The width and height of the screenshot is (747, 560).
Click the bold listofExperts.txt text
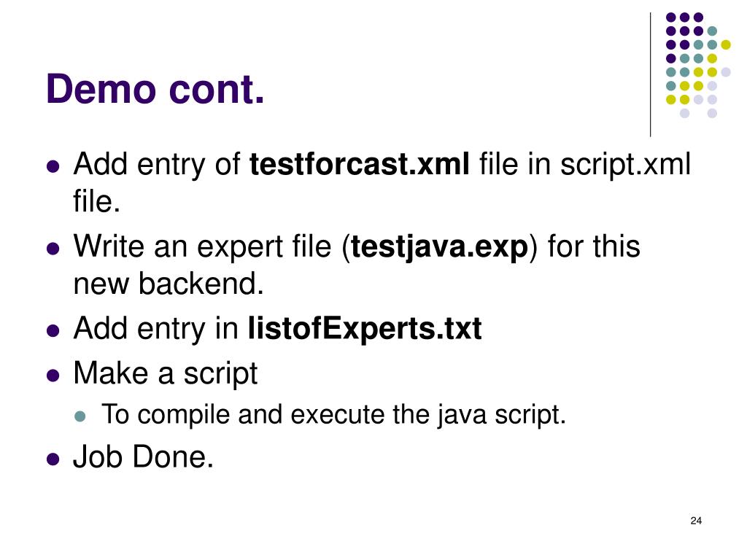click(365, 329)
